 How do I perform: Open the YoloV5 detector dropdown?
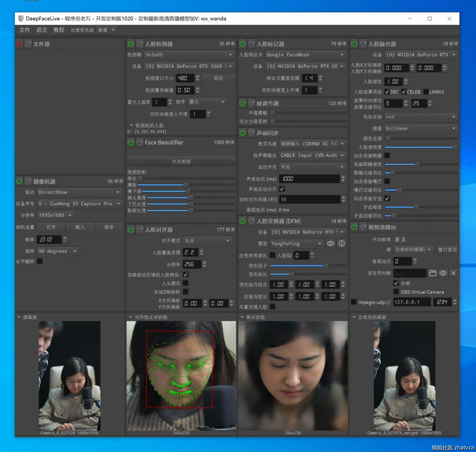pos(189,55)
